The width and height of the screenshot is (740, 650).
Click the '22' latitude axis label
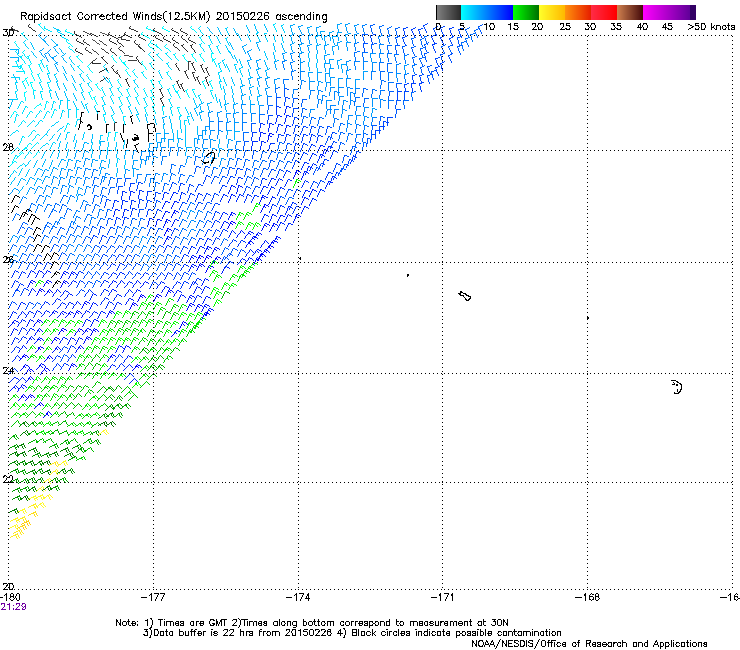point(8,479)
